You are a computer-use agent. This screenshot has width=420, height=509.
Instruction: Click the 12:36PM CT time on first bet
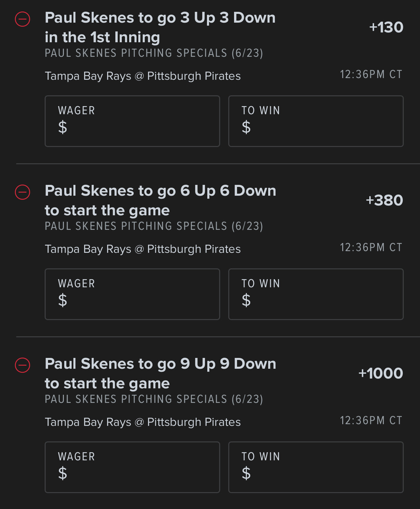click(x=371, y=74)
